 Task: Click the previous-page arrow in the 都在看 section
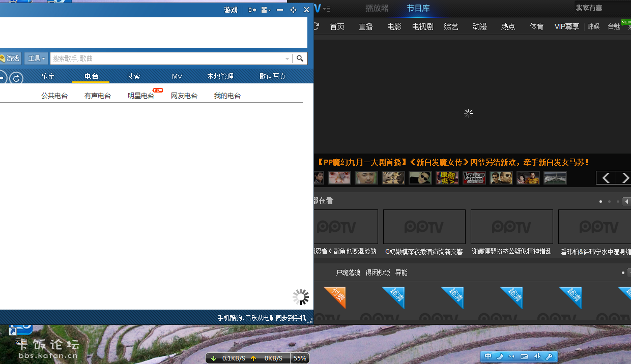tap(627, 201)
